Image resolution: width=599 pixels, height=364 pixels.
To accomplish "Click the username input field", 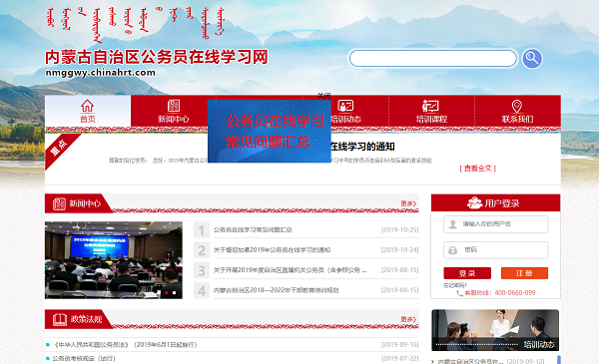I will [496, 224].
